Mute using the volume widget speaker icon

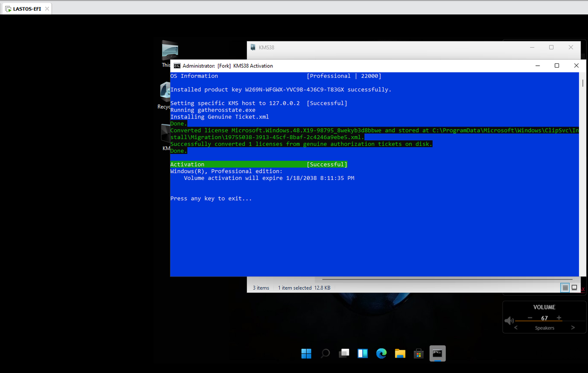509,320
